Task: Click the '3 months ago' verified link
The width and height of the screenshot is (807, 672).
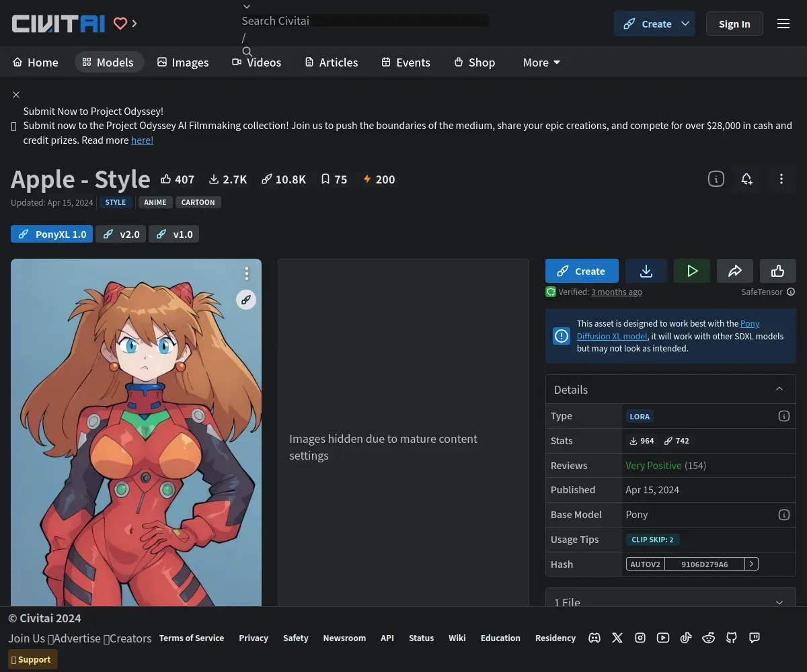Action: 617,292
